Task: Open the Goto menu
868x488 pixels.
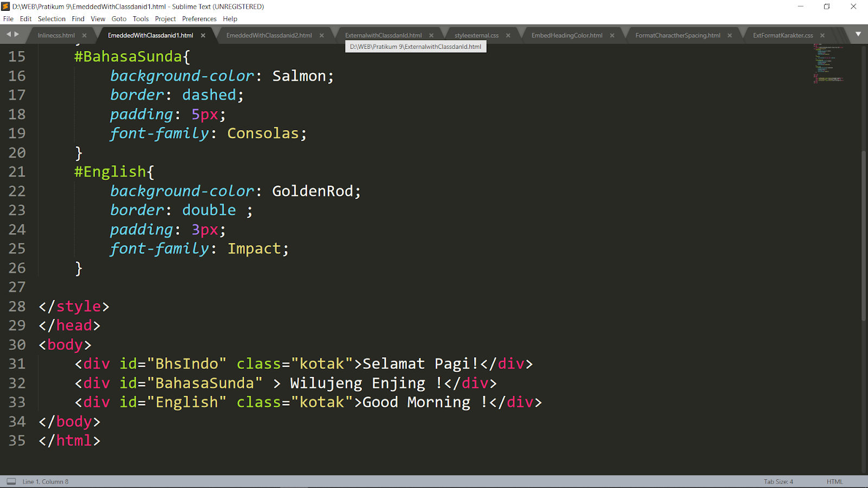Action: [119, 18]
